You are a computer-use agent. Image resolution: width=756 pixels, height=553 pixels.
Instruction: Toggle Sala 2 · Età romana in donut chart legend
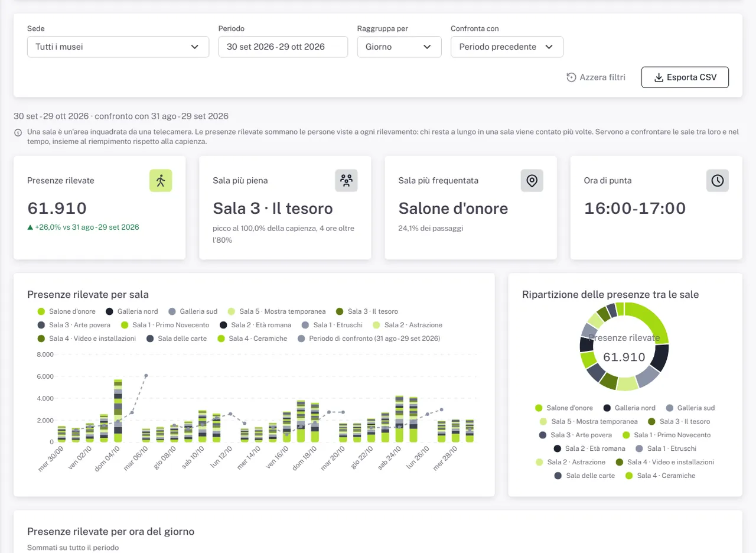[589, 448]
